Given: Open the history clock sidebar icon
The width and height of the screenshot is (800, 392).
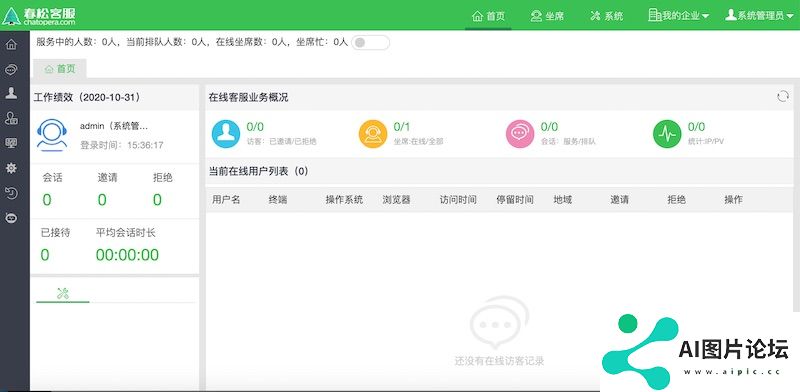Looking at the screenshot, I should tap(11, 193).
